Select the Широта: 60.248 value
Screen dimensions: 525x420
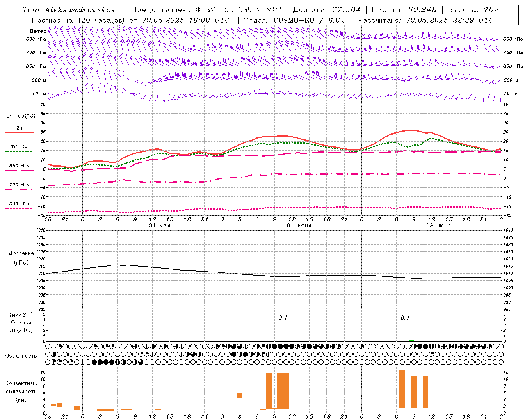[x=404, y=10]
